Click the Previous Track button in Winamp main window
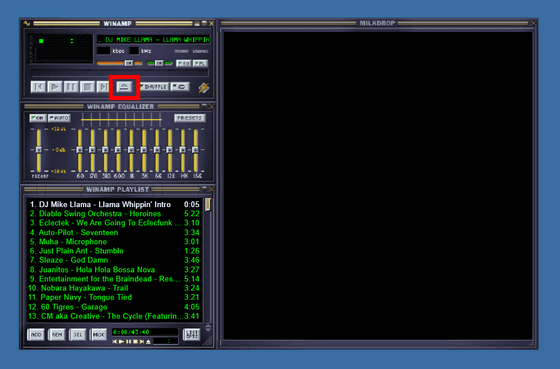This screenshot has height=369, width=560. [38, 87]
